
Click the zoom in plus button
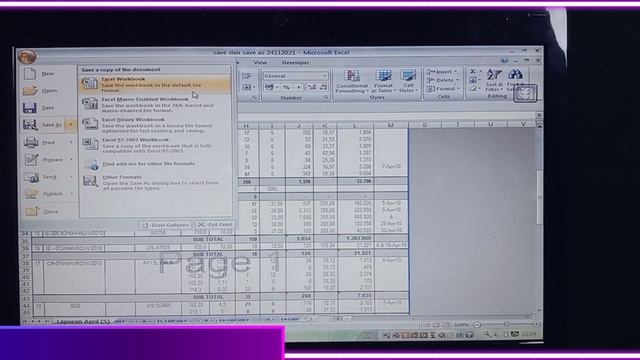536,324
